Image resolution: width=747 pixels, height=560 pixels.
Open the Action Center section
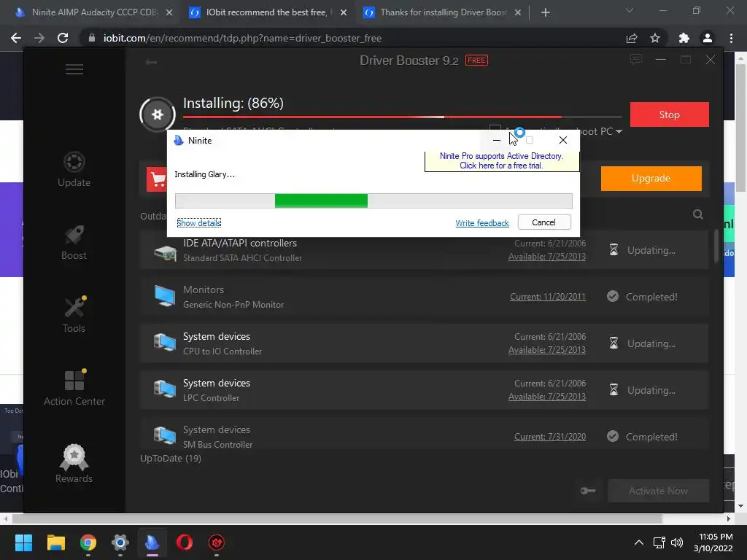click(74, 388)
